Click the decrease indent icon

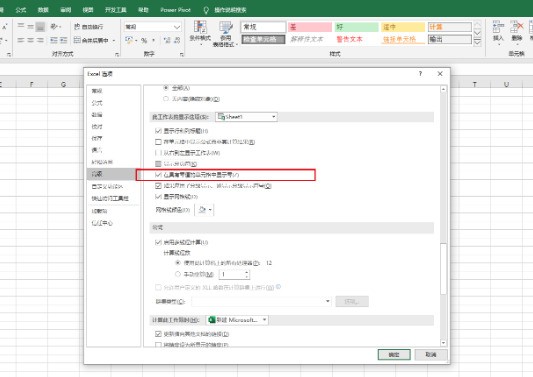54,40
